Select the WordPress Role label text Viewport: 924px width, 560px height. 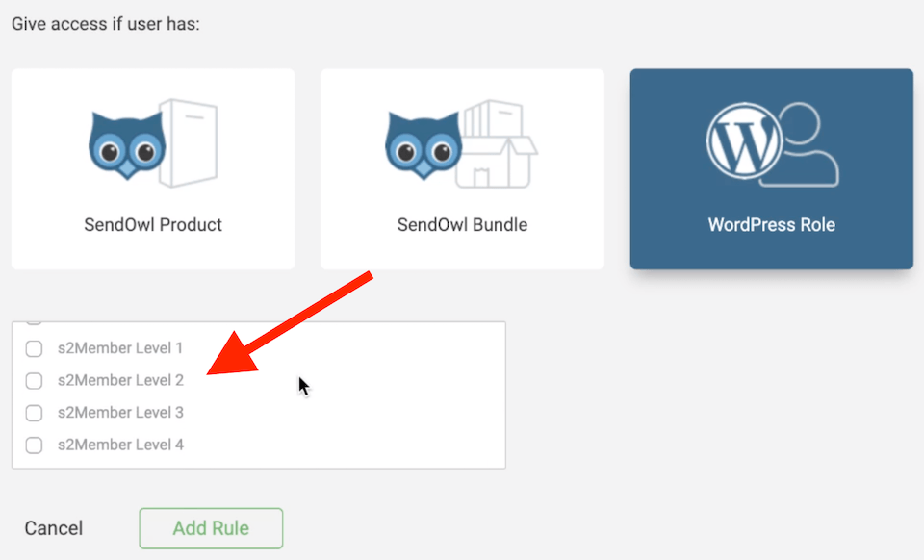[771, 225]
